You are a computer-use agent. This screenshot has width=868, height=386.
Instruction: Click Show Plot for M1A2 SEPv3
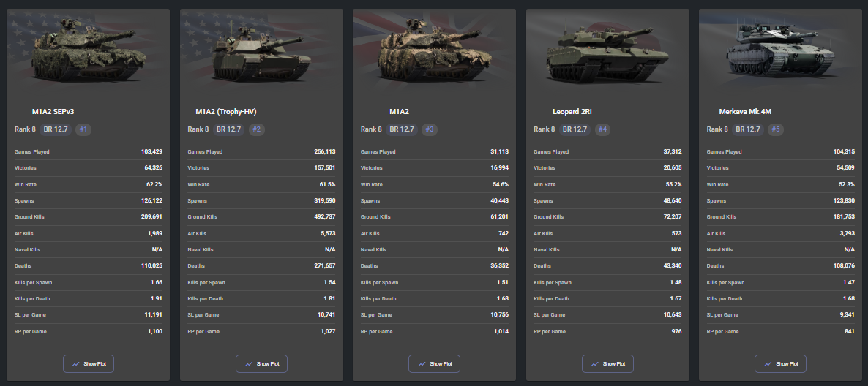tap(88, 363)
